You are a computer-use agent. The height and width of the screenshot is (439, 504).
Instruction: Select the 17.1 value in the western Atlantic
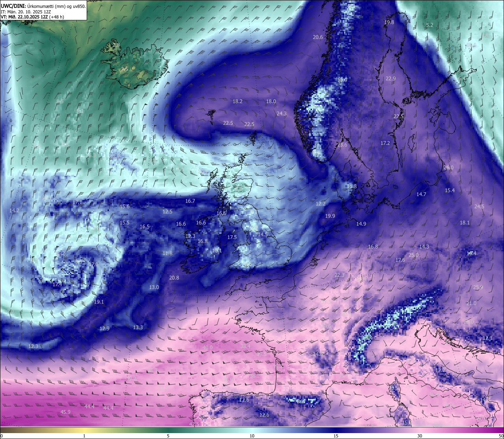78,202
